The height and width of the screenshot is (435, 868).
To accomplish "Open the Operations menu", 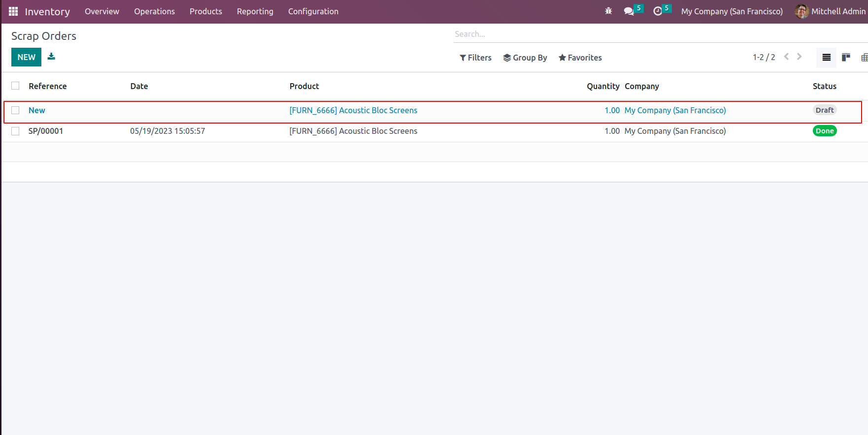I will [x=154, y=11].
